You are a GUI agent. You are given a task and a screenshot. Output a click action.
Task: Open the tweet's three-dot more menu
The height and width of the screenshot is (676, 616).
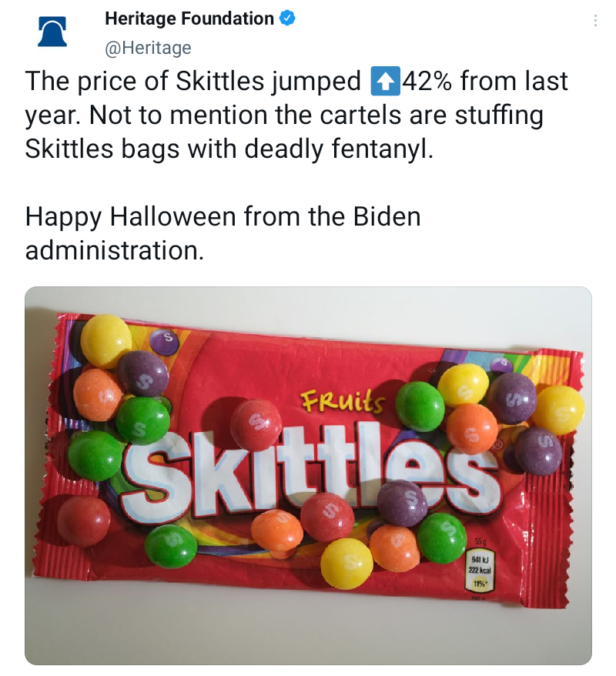tap(594, 21)
